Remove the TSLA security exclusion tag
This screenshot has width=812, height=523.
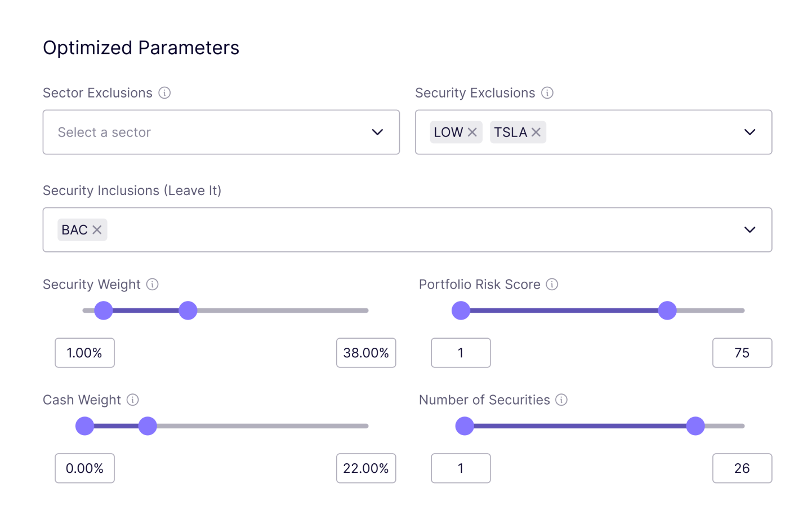tap(536, 132)
